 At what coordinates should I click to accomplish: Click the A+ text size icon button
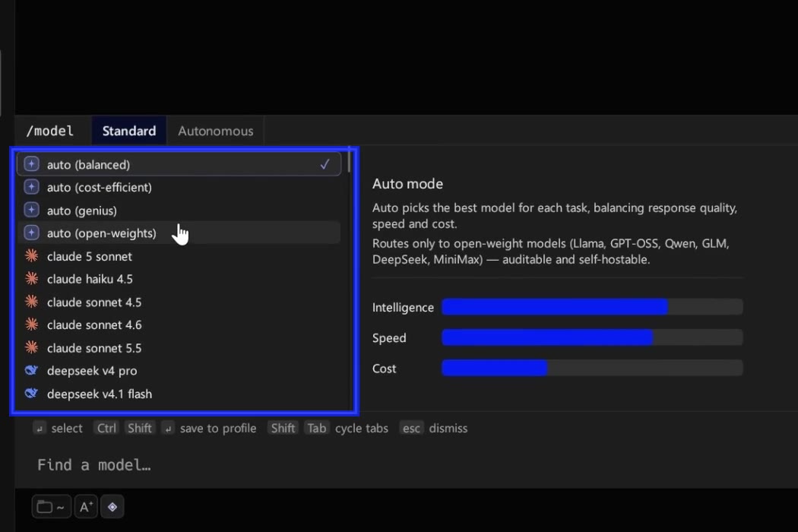(86, 507)
